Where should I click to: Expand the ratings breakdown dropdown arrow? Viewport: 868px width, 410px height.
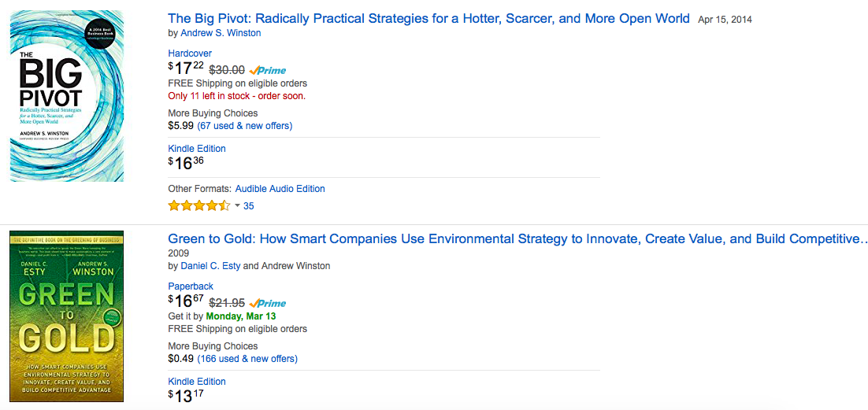(237, 206)
